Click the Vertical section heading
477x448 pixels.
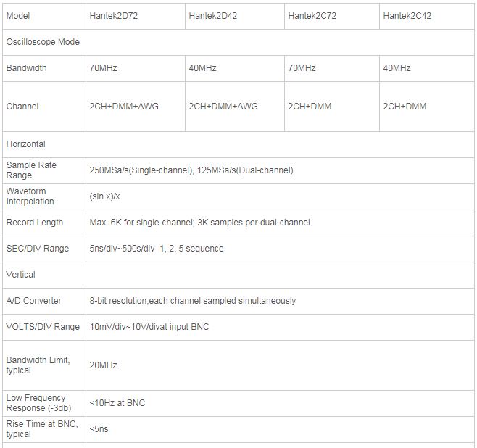[21, 275]
